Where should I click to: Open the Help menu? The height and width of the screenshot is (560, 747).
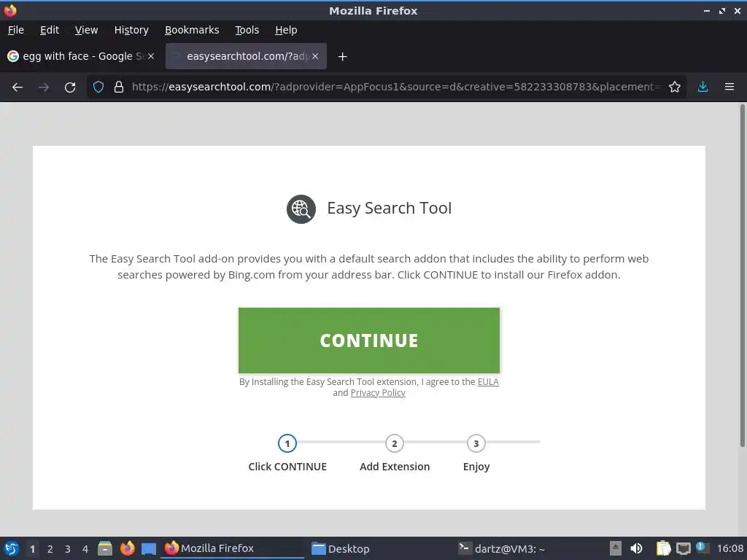286,30
